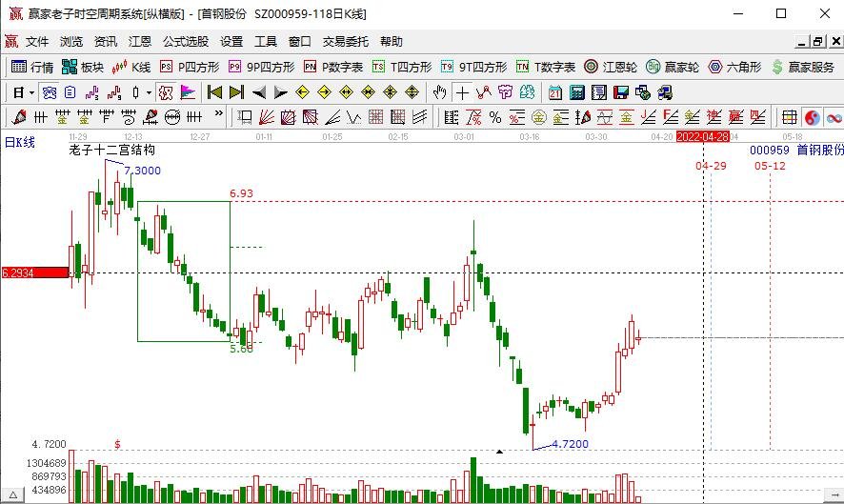Select the red pencil drawing tool
The height and width of the screenshot is (504, 844).
point(19,117)
